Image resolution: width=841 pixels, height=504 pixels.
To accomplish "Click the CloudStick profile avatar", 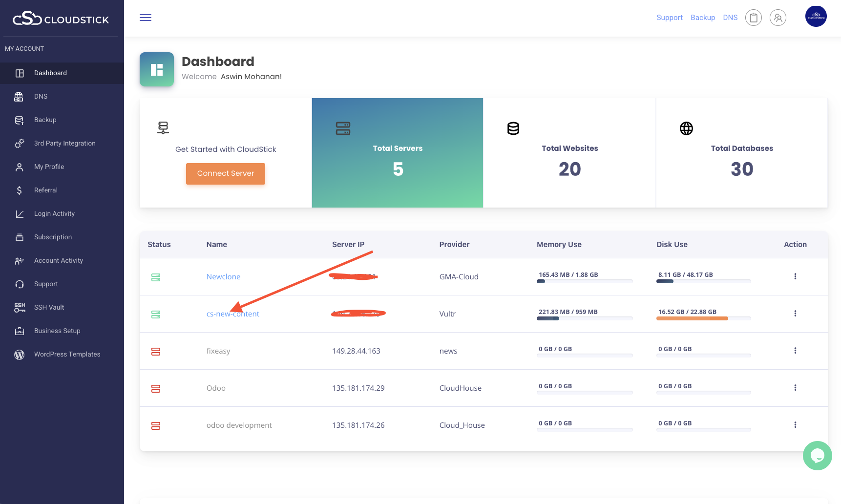I will click(x=816, y=17).
